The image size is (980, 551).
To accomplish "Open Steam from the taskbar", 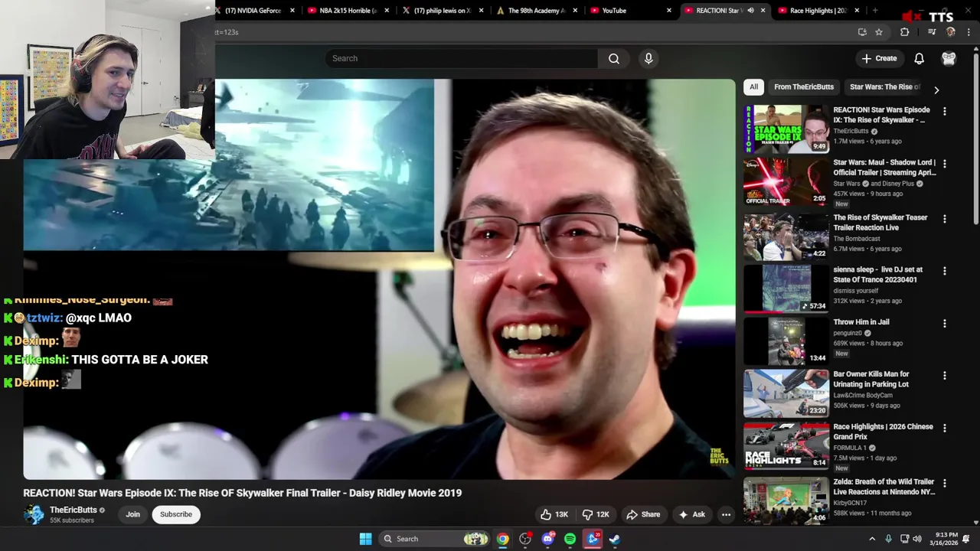I will 615,539.
